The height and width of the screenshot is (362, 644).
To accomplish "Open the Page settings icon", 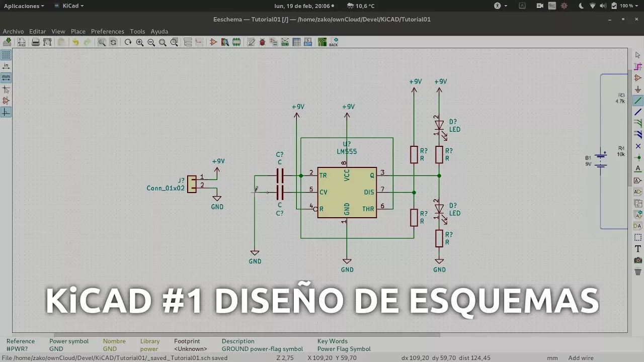I will point(22,42).
